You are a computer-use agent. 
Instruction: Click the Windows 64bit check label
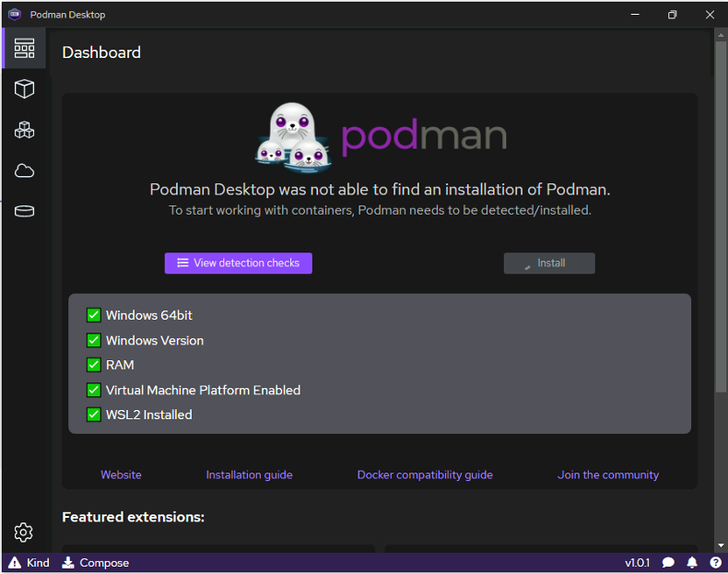149,315
